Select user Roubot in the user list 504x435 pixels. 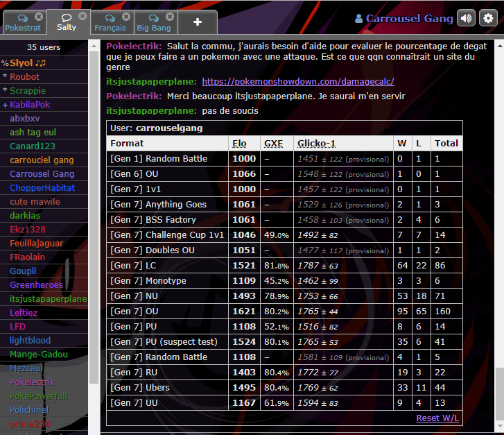pyautogui.click(x=44, y=76)
